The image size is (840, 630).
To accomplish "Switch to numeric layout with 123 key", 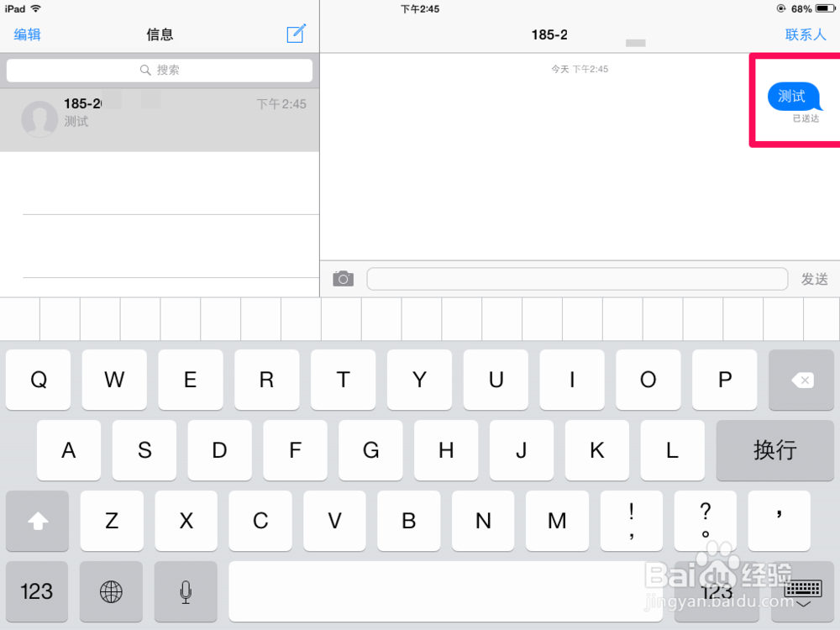I will 36,591.
